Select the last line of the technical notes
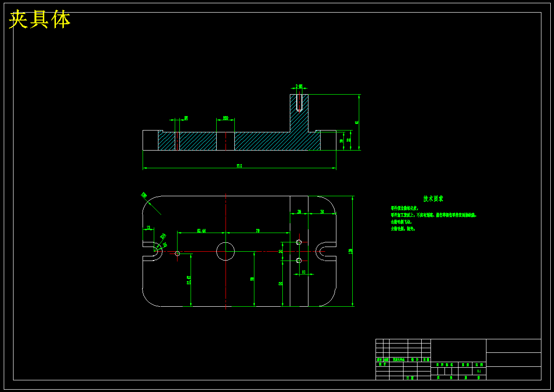Image resolution: width=554 pixels, height=392 pixels. [403, 229]
